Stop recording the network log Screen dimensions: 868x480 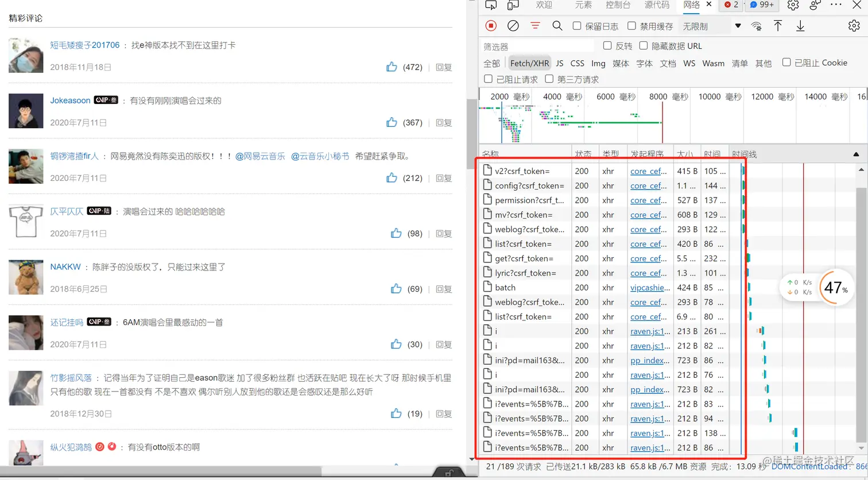coord(491,26)
